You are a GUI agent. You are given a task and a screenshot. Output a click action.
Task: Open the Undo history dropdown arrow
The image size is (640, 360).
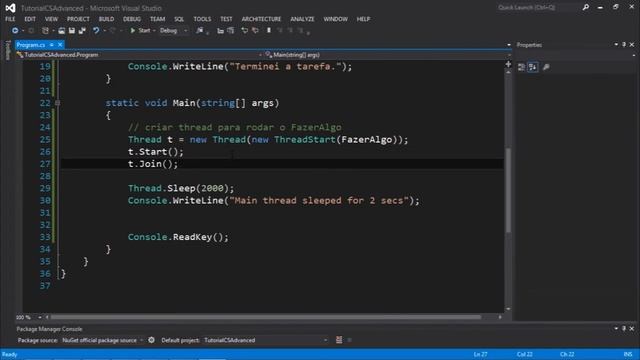104,31
